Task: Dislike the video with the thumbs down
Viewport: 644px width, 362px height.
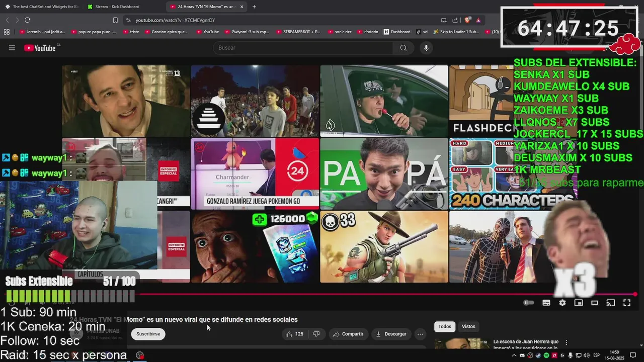Action: [x=316, y=334]
